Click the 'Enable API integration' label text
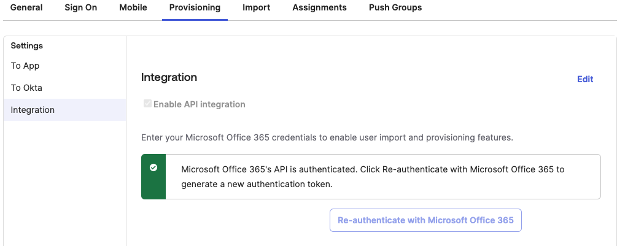This screenshot has height=246, width=644. coord(199,104)
